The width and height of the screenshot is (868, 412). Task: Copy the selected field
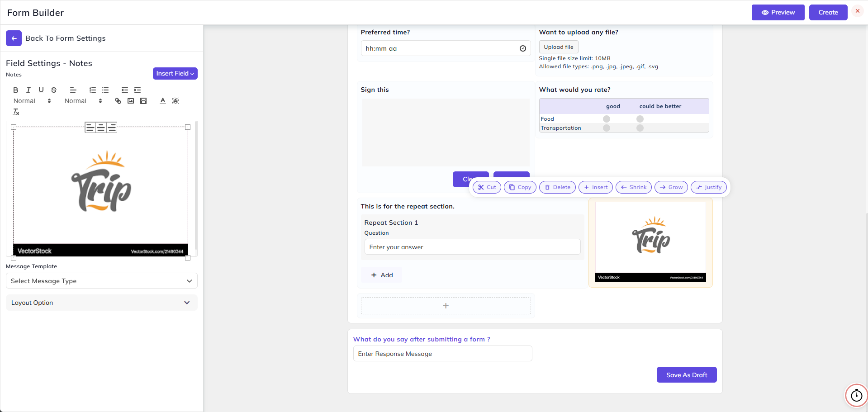pos(520,187)
